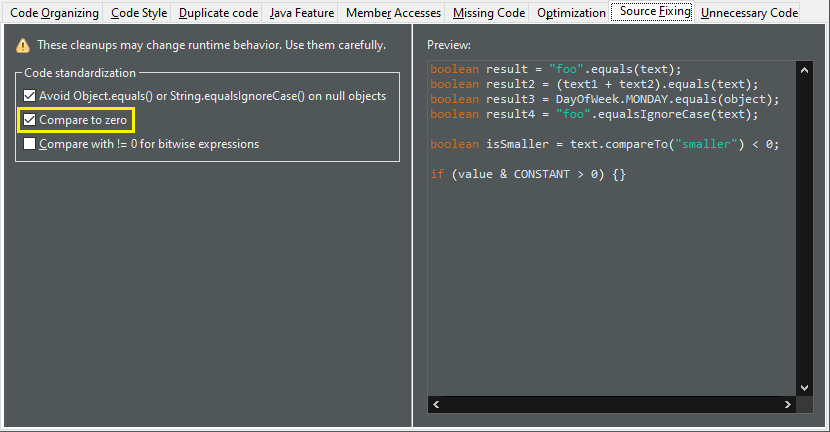Screen dimensions: 830x432
Task: Go to the Java Feature tab
Action: (302, 13)
